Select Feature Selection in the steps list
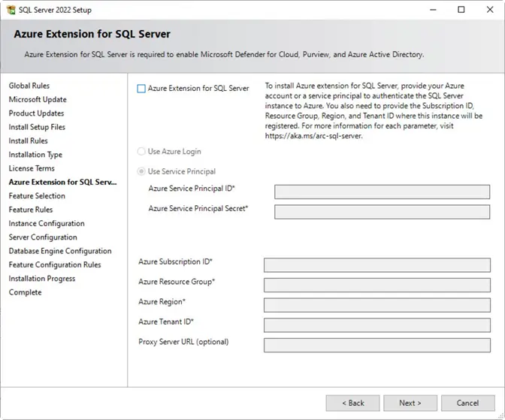This screenshot has width=505, height=420. click(x=37, y=196)
